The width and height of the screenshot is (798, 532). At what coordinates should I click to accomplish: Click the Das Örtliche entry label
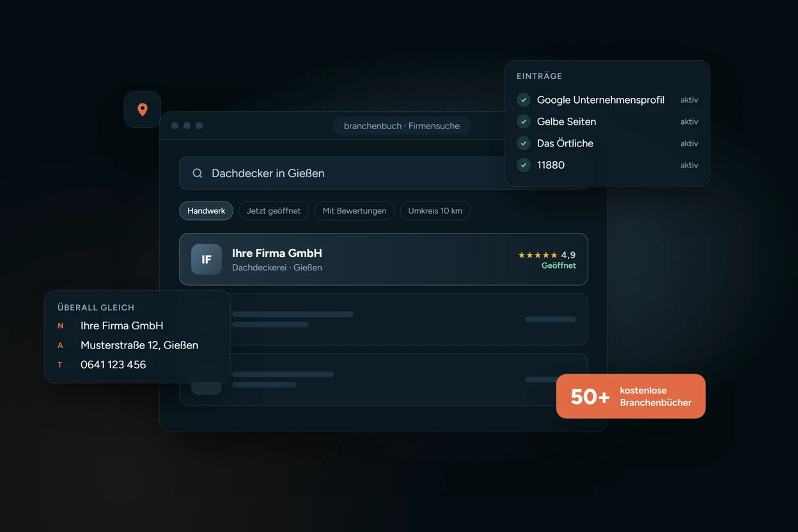click(x=565, y=143)
